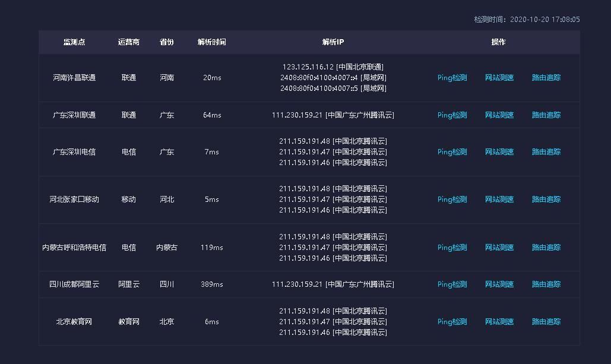Viewport: 611px width, 364px height.
Task: Click the 解析时间 column header
Action: 211,42
